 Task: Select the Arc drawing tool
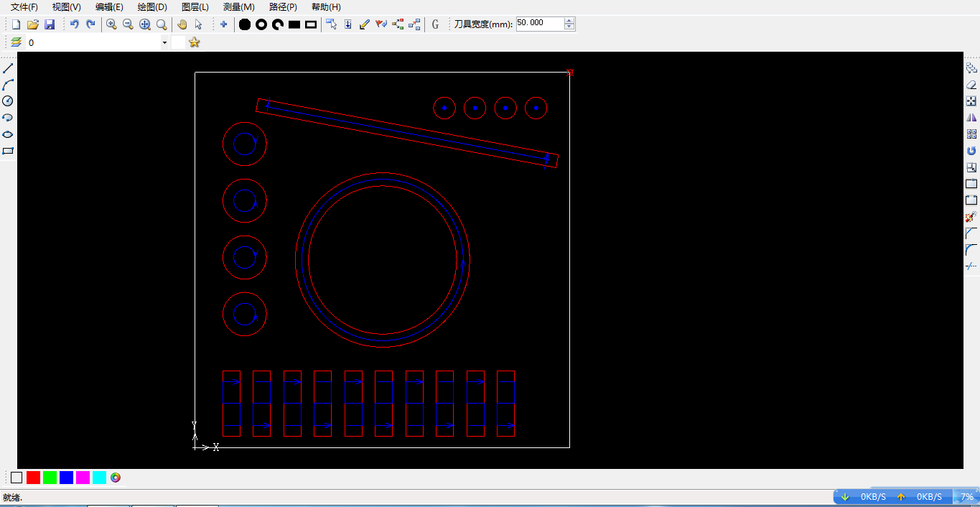coord(8,85)
